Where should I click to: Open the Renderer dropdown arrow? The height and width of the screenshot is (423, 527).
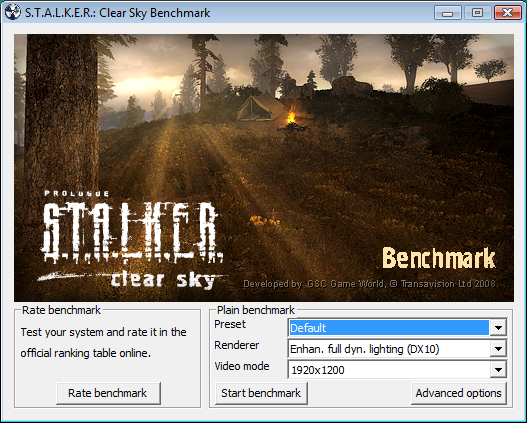498,349
